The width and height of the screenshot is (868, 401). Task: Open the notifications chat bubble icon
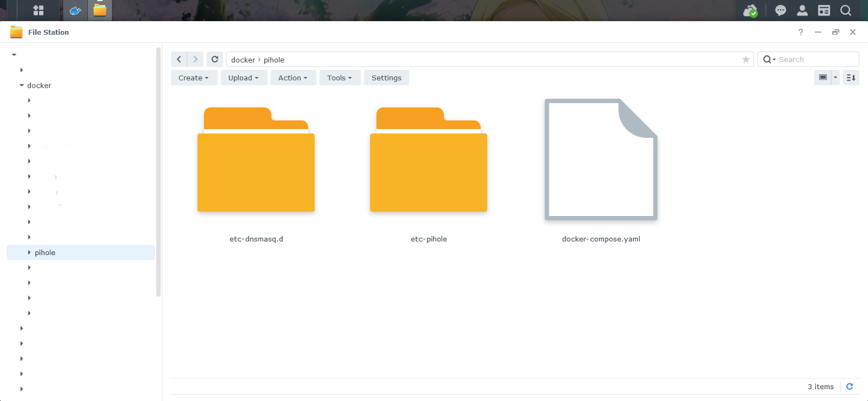tap(781, 11)
